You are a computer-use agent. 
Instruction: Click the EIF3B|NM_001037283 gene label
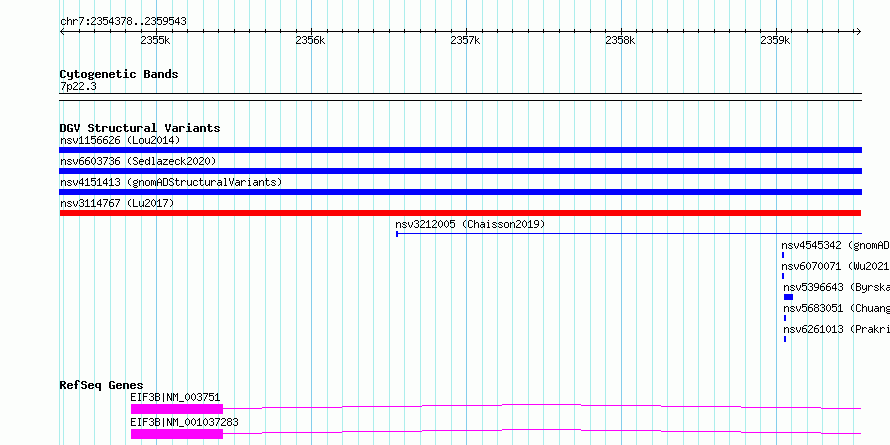pyautogui.click(x=184, y=422)
